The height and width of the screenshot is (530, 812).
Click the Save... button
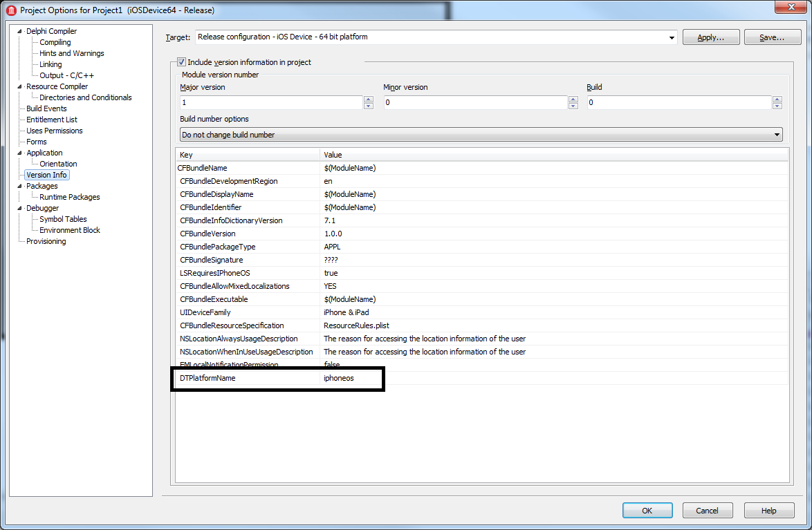pos(772,37)
